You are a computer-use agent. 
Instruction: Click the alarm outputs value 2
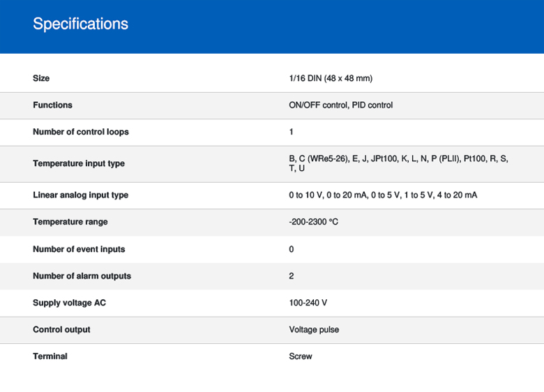[292, 276]
